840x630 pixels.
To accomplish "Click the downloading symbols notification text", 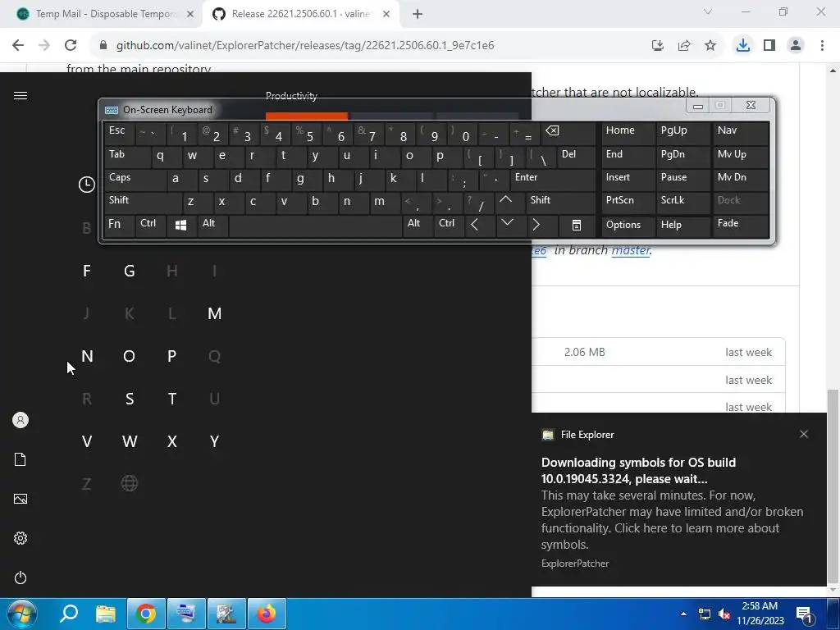I will [638, 470].
